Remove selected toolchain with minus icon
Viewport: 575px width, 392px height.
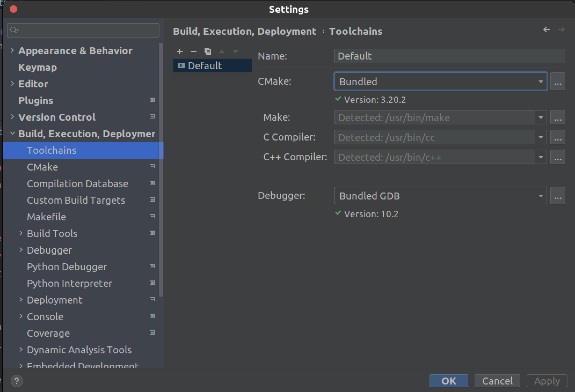click(x=194, y=51)
